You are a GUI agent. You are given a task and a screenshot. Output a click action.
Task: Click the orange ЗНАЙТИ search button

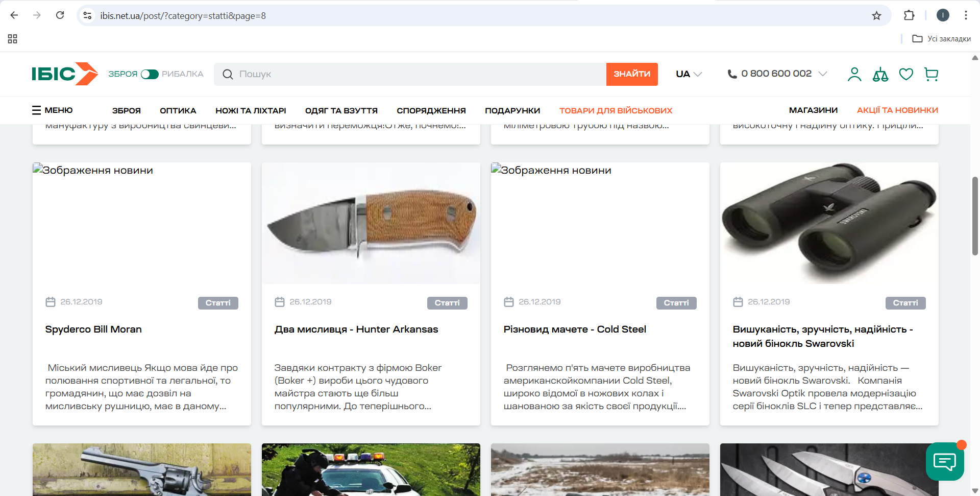pos(632,74)
